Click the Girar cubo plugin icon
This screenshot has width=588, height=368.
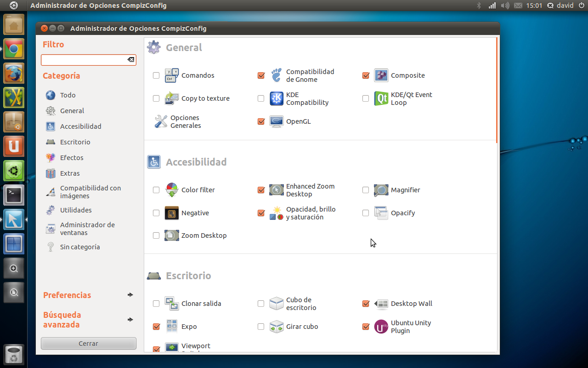coord(276,326)
